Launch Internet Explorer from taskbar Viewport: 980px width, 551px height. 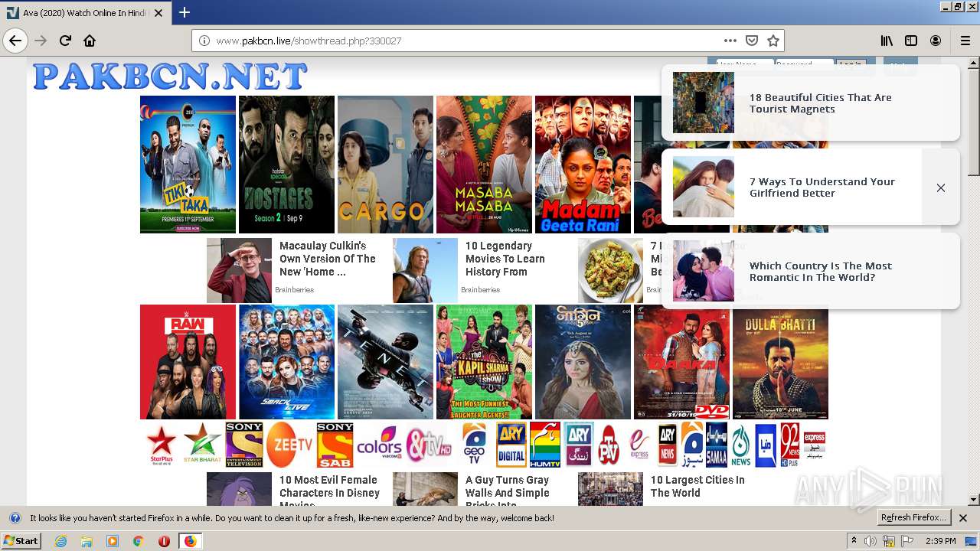[60, 541]
